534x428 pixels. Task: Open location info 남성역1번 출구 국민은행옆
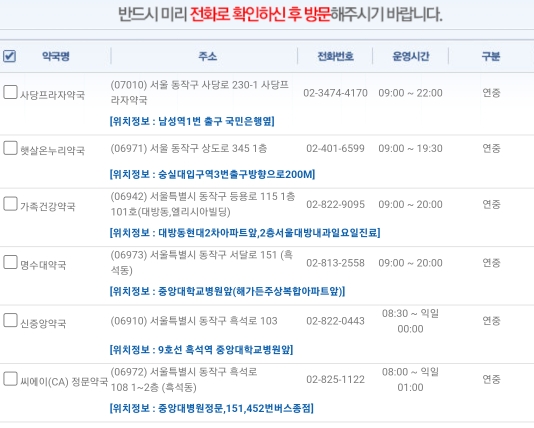tap(192, 121)
